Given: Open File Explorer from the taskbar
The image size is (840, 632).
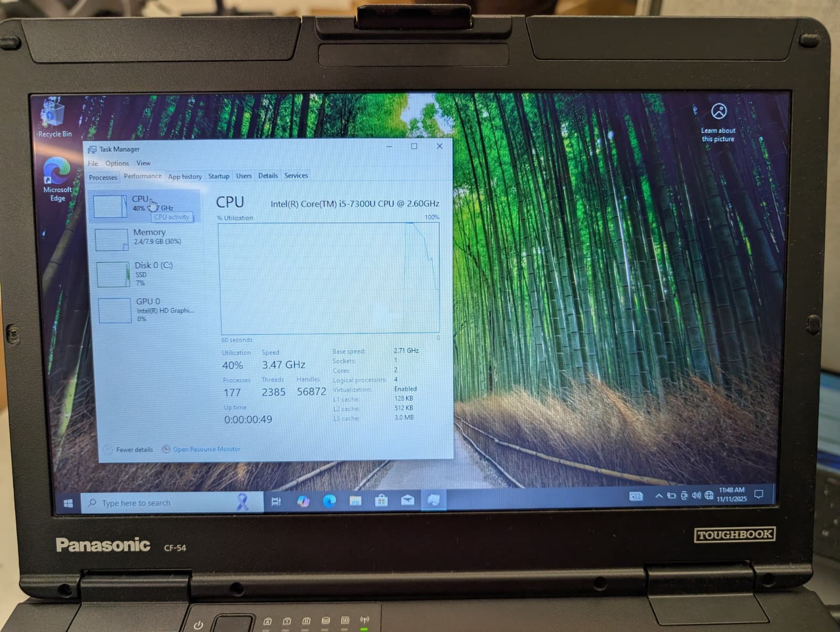Looking at the screenshot, I should 355,501.
